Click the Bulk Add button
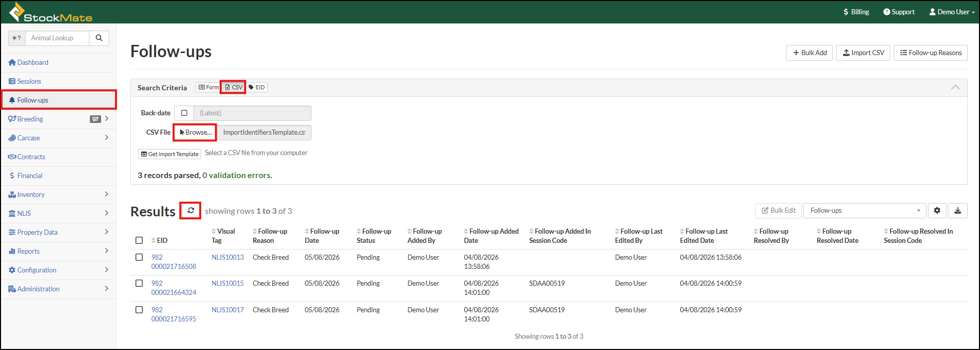Viewport: 980px width, 350px height. point(809,53)
